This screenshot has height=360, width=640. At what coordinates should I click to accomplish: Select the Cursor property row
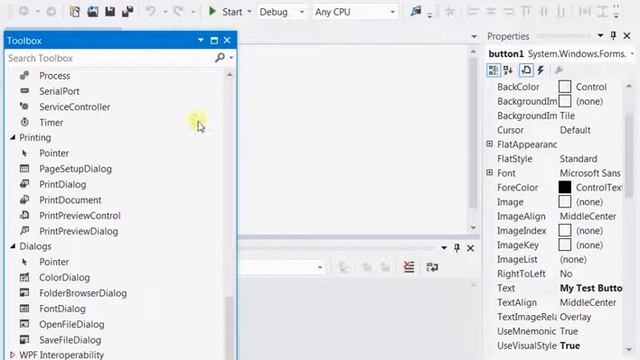(555, 130)
